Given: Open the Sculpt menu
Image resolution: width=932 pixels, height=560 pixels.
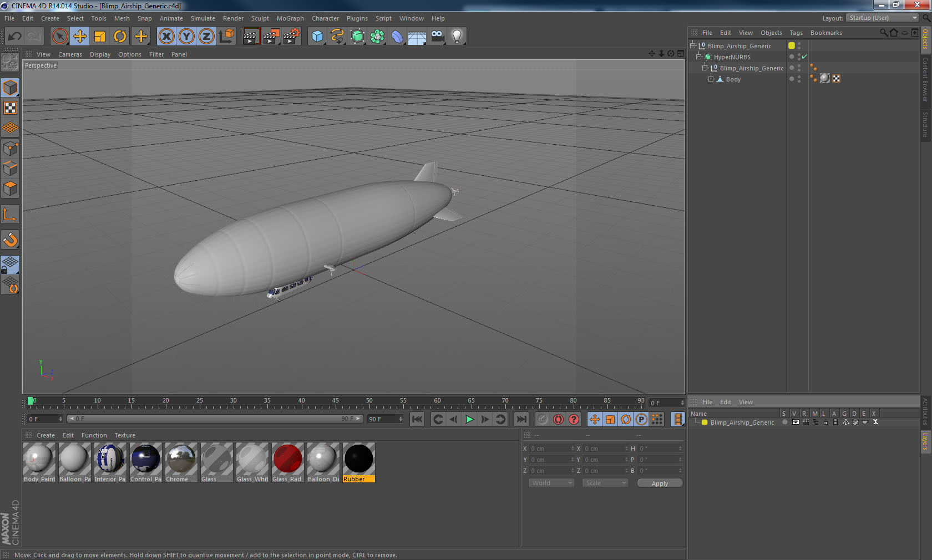Looking at the screenshot, I should click(260, 18).
